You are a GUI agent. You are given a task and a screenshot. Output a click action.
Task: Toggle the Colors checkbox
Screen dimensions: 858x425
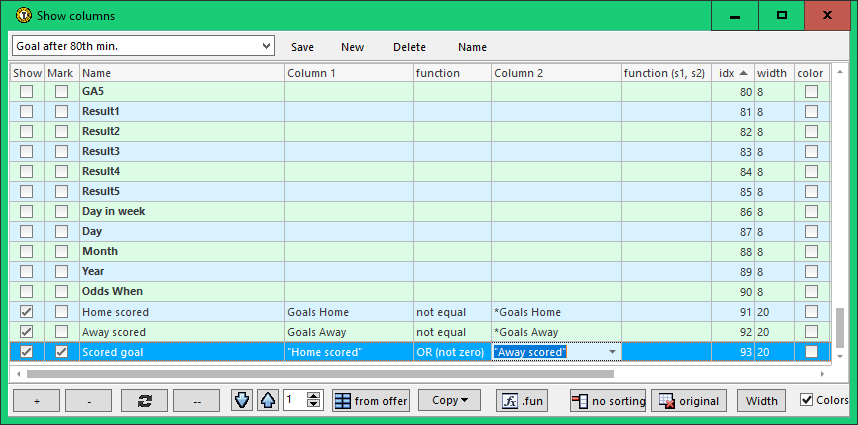click(x=807, y=401)
